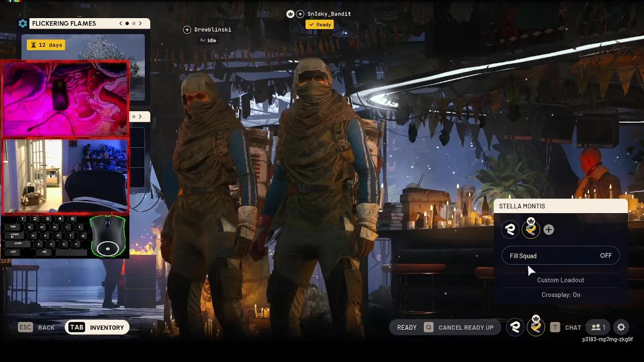The height and width of the screenshot is (362, 644).
Task: Click session code p3183-mp7mg-zkg9f
Action: (607, 339)
